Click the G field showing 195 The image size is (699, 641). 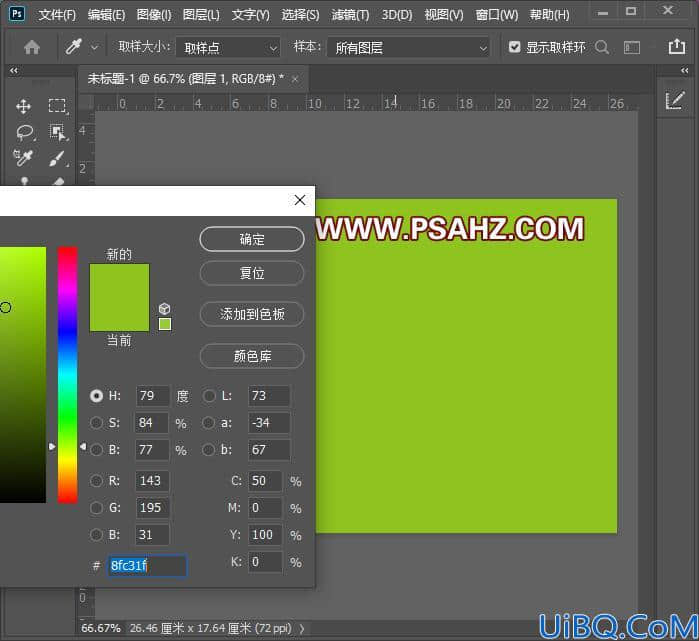[x=152, y=507]
